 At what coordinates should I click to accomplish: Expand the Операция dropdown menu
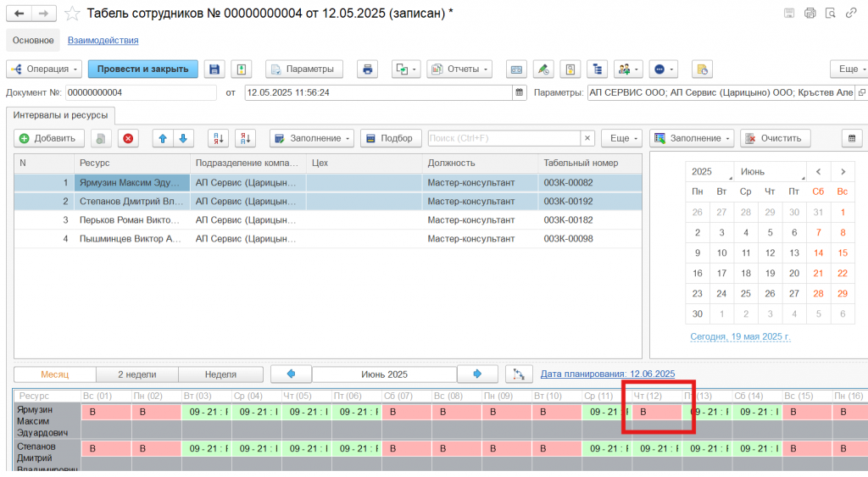(44, 69)
